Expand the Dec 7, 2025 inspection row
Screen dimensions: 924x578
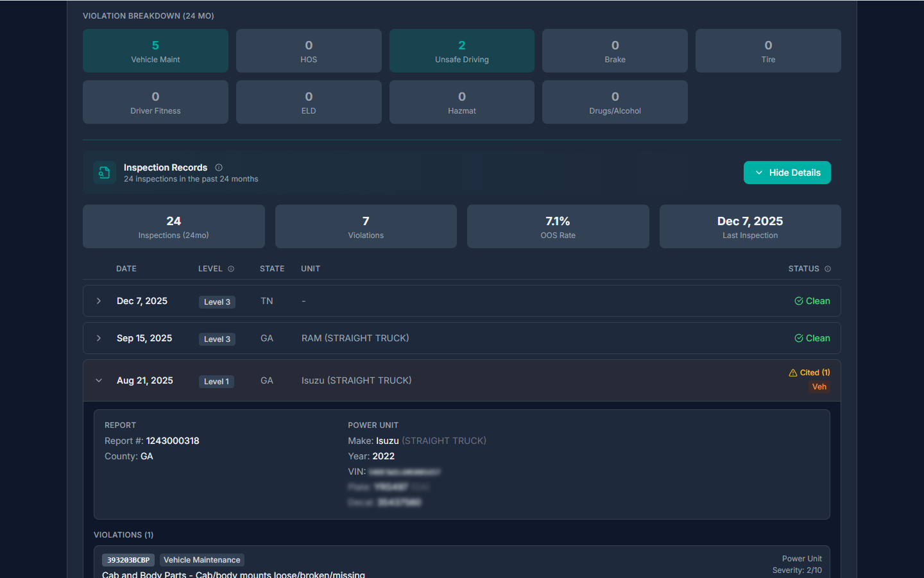[x=99, y=301]
